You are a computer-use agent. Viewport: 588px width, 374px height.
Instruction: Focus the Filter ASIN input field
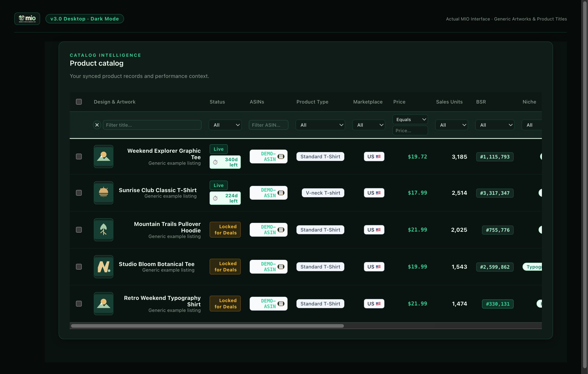[x=269, y=125]
